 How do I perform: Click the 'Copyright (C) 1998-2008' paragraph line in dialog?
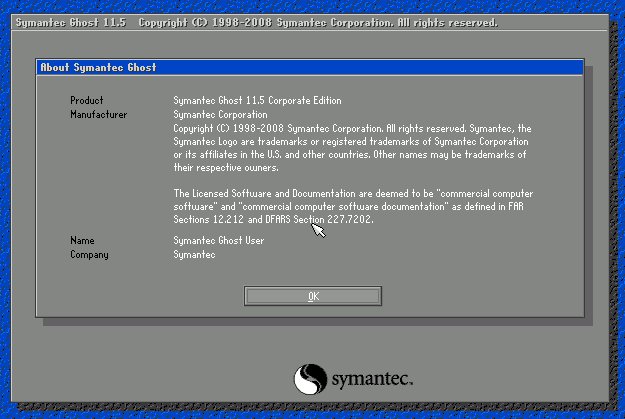[x=352, y=129]
